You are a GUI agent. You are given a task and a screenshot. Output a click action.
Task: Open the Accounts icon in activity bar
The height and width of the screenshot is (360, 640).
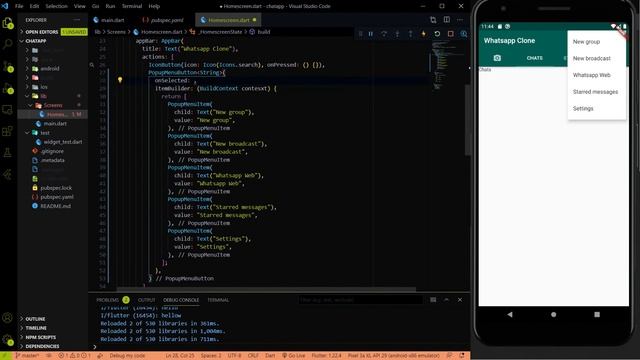(x=8, y=318)
